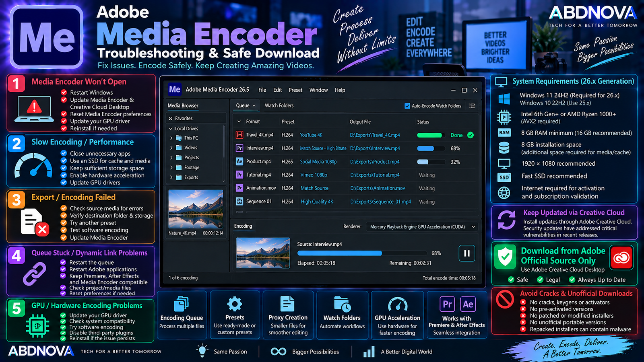Click the Match Source preset for Animation.mov
644x362 pixels.
[x=314, y=188]
